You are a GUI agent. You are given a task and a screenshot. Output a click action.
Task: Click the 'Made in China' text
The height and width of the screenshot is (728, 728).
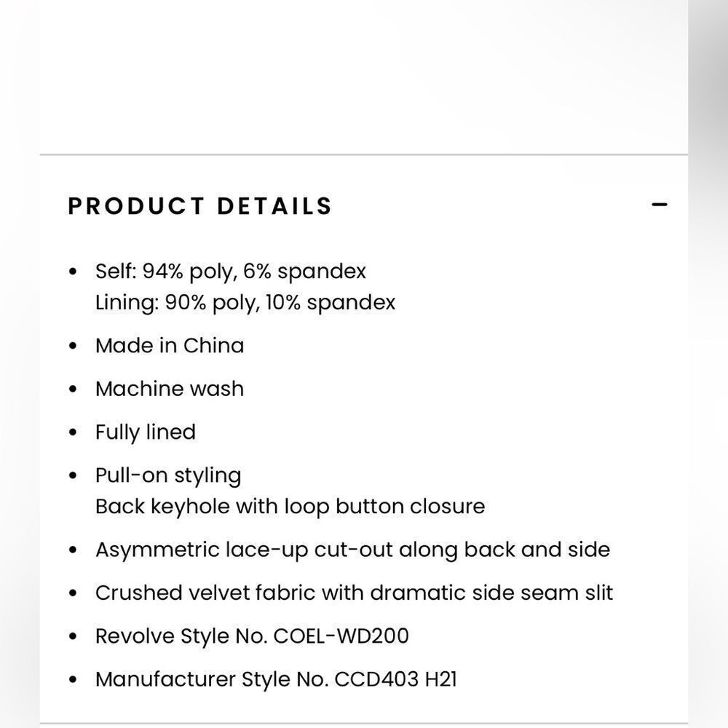click(x=170, y=346)
